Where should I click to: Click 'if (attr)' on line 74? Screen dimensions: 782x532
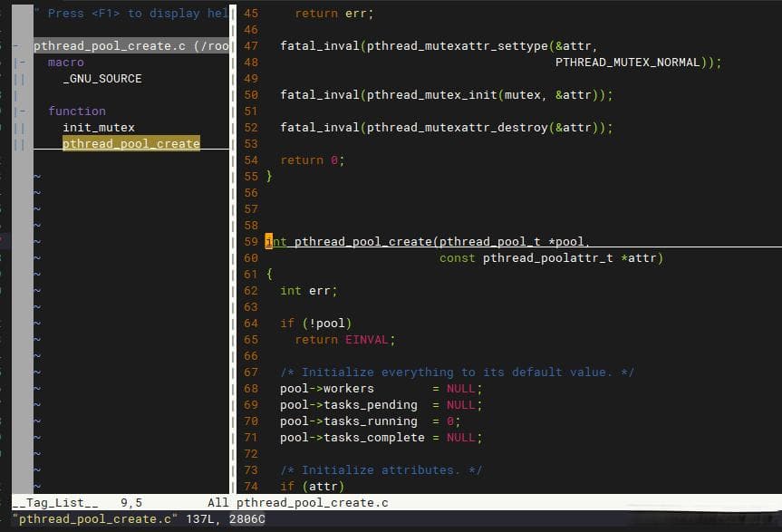click(x=313, y=486)
